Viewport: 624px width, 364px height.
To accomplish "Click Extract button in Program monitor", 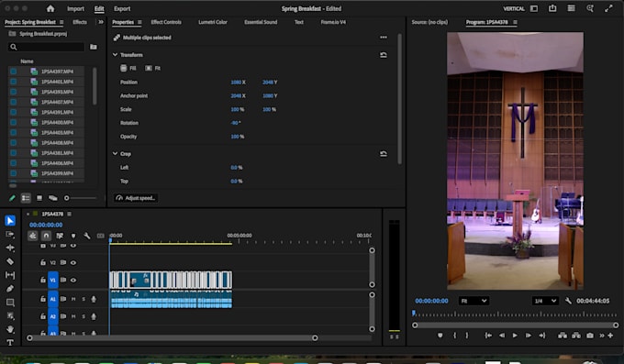I will coord(576,336).
